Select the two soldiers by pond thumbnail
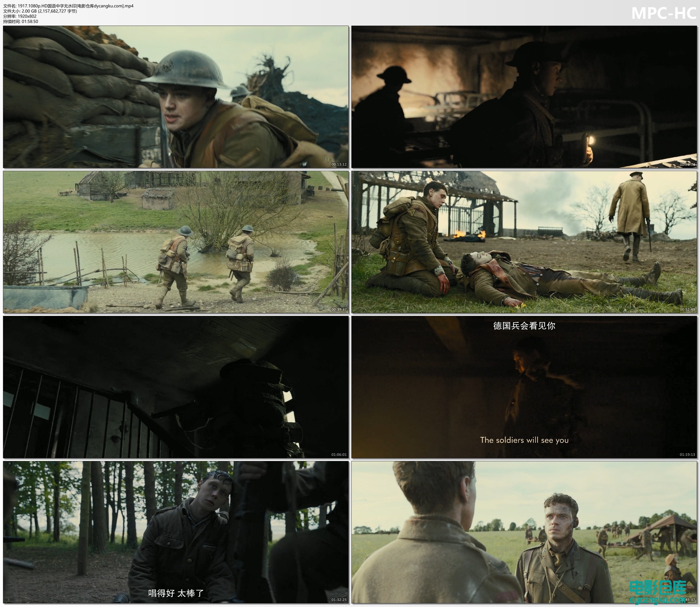Screen dimensions: 700x607 [176, 242]
